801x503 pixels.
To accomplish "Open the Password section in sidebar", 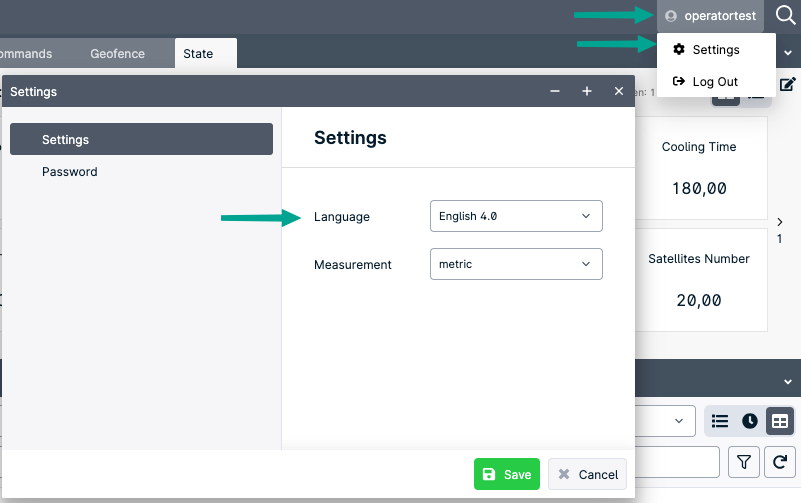I will pos(70,172).
